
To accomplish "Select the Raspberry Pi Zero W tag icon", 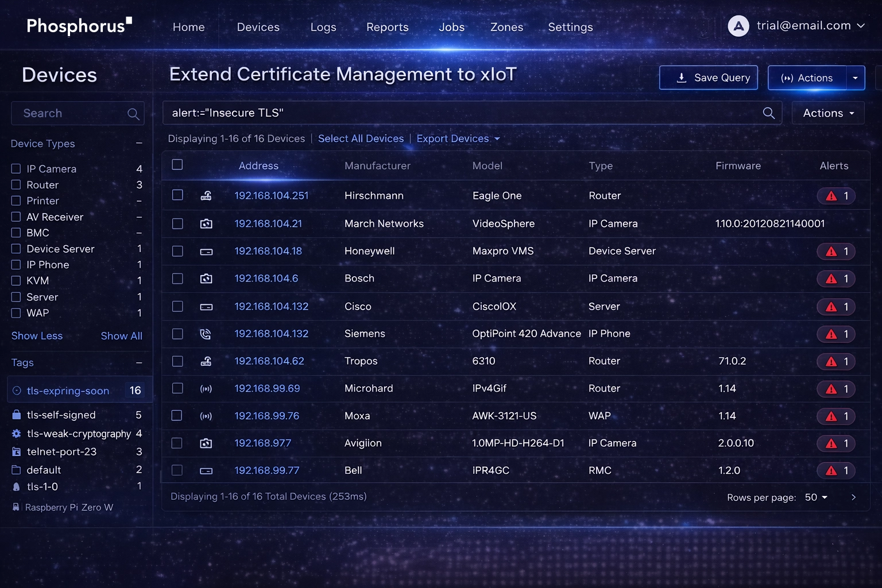I will tap(16, 507).
